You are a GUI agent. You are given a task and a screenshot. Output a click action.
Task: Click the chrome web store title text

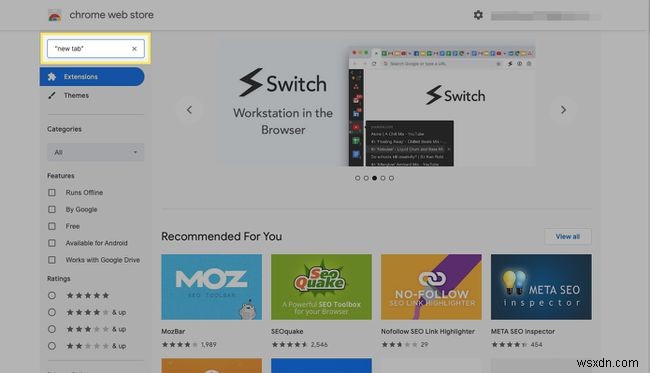112,15
